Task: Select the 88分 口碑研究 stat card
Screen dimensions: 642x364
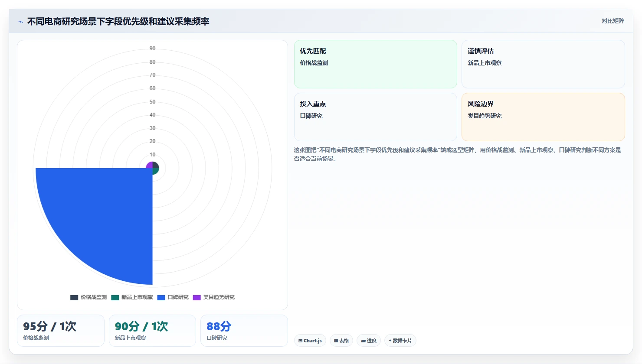Action: coord(244,331)
